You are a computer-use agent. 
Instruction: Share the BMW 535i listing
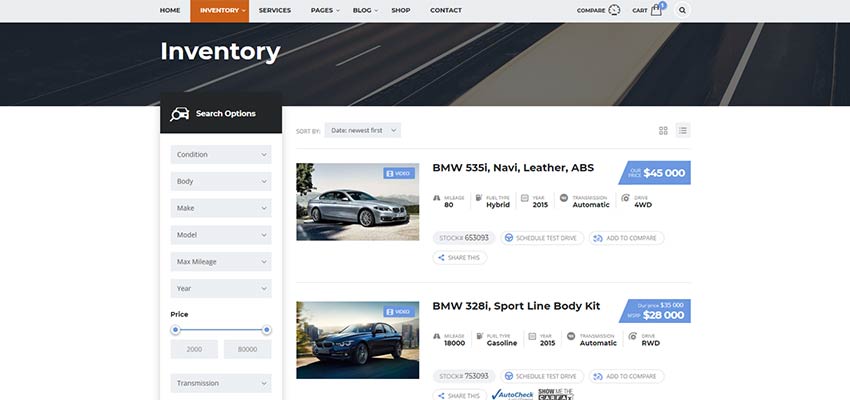pos(460,258)
